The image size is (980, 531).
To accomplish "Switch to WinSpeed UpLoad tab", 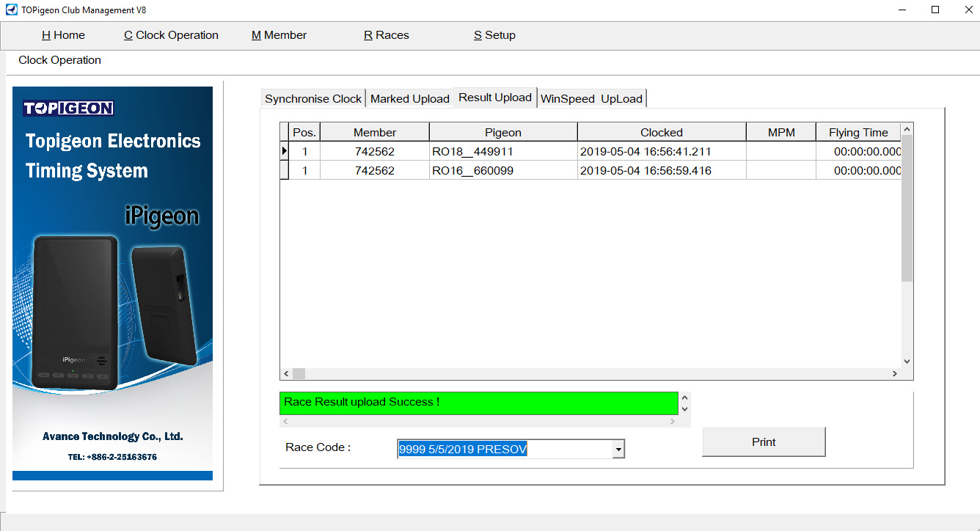I will [x=591, y=99].
